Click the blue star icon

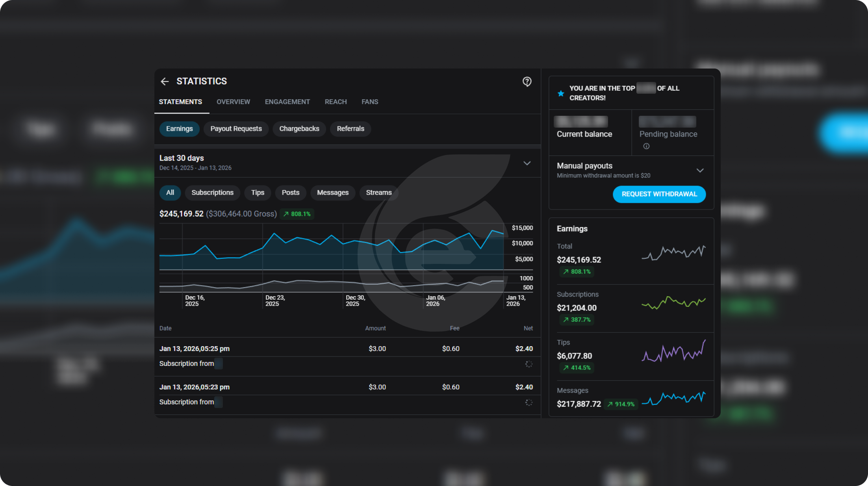tap(561, 93)
